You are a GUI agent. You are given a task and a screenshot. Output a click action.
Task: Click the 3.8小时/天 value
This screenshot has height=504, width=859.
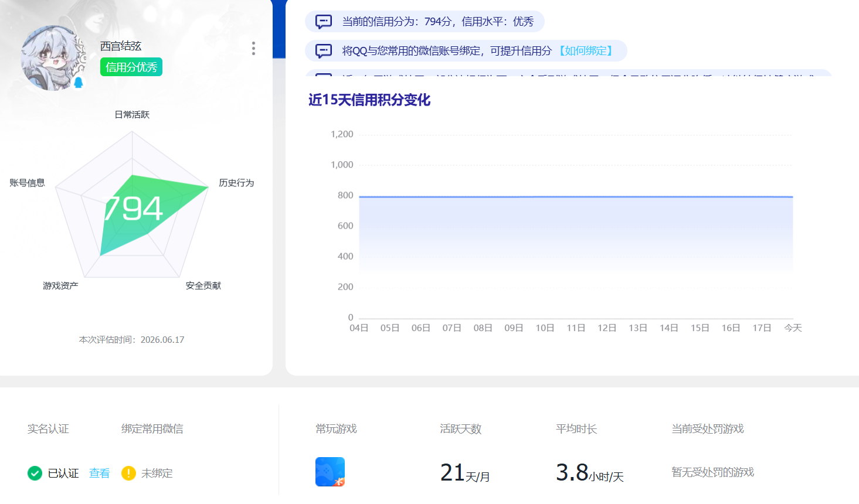coord(590,472)
